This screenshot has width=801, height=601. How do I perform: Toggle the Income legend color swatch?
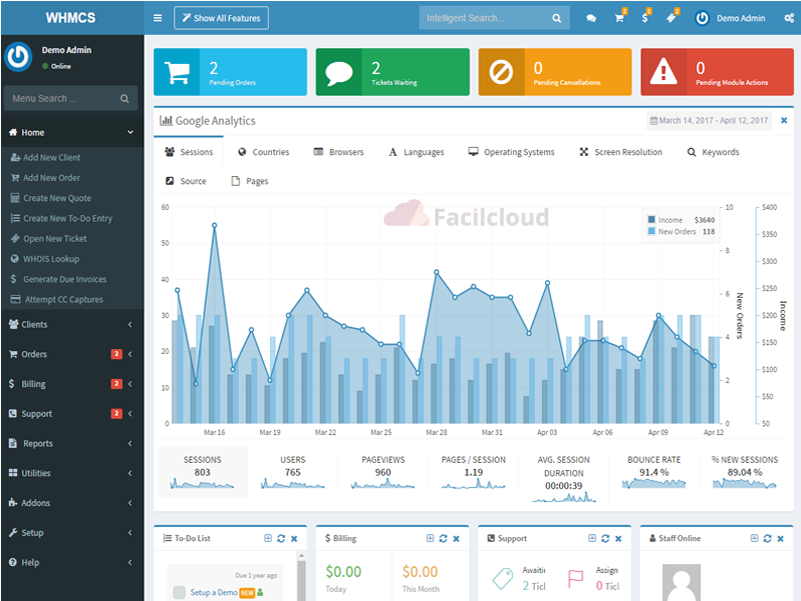[651, 219]
